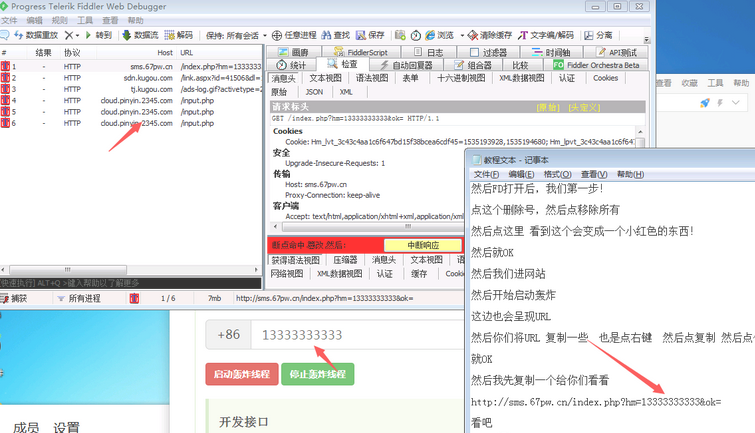The image size is (755, 433).
Task: Switch to the 自动回复器 tab
Action: 406,65
